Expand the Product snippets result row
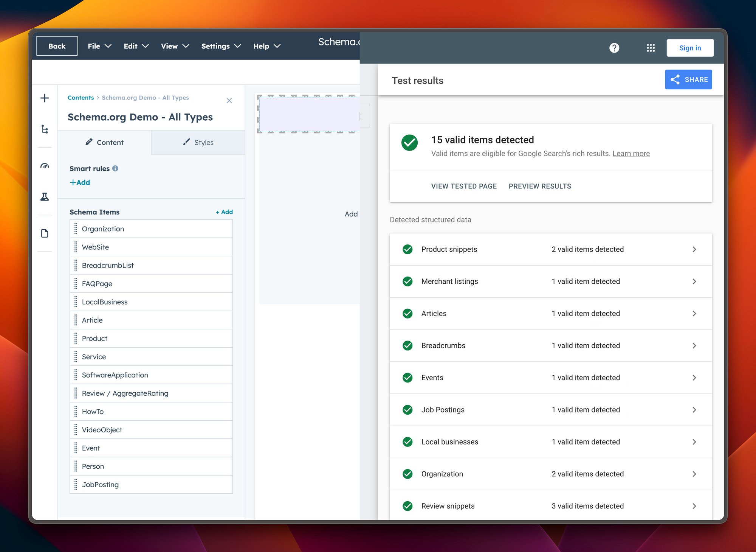The height and width of the screenshot is (552, 756). coord(694,249)
